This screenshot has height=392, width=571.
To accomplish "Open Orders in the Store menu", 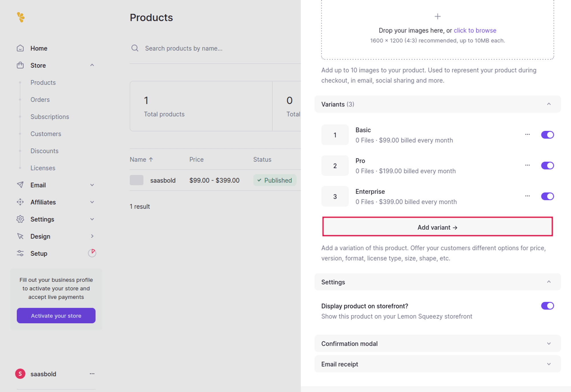I will [40, 100].
